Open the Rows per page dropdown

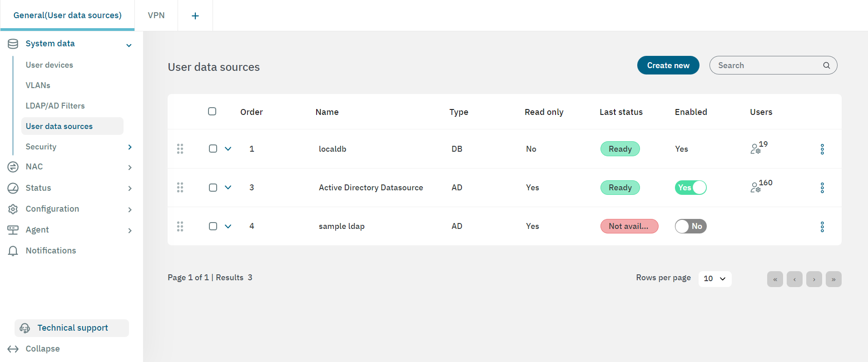point(714,278)
